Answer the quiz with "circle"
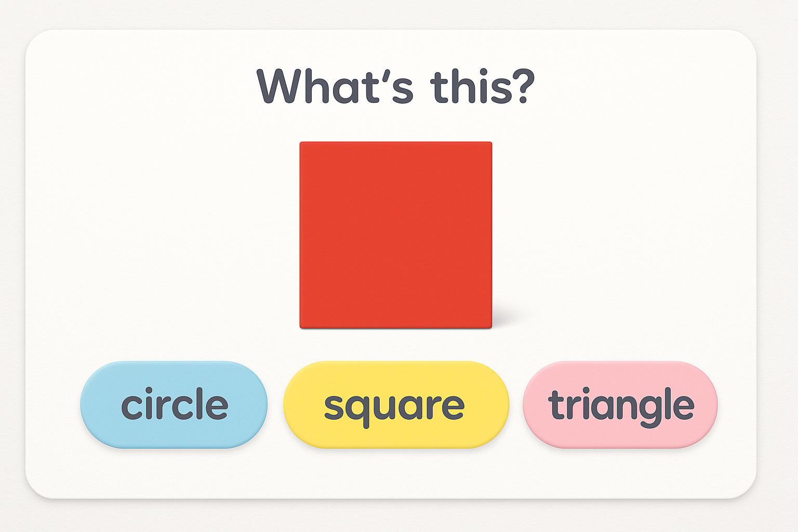The image size is (798, 532). pyautogui.click(x=174, y=405)
